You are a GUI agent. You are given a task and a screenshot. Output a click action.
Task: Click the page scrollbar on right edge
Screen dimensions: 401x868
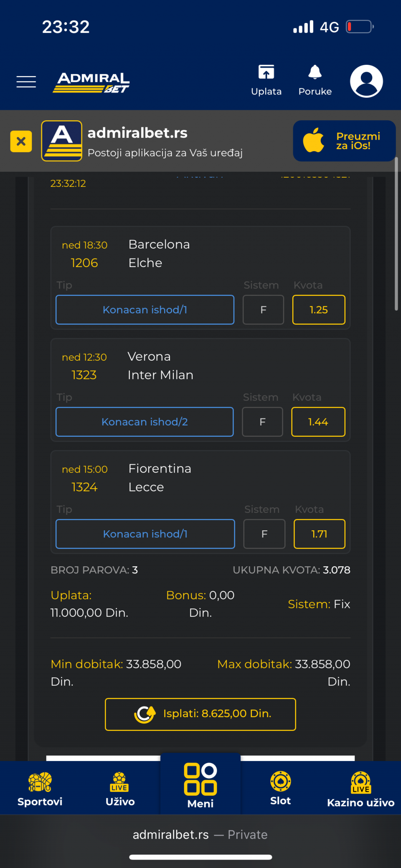(x=396, y=234)
